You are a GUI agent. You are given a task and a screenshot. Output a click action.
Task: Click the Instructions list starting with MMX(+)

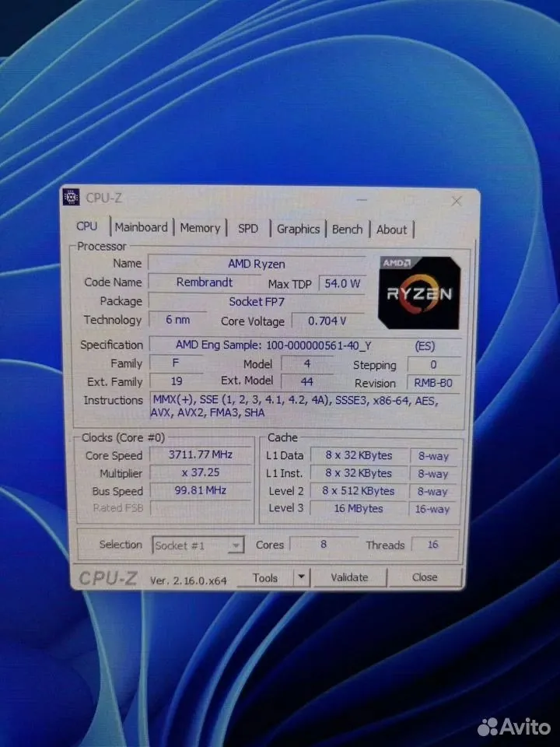(305, 406)
